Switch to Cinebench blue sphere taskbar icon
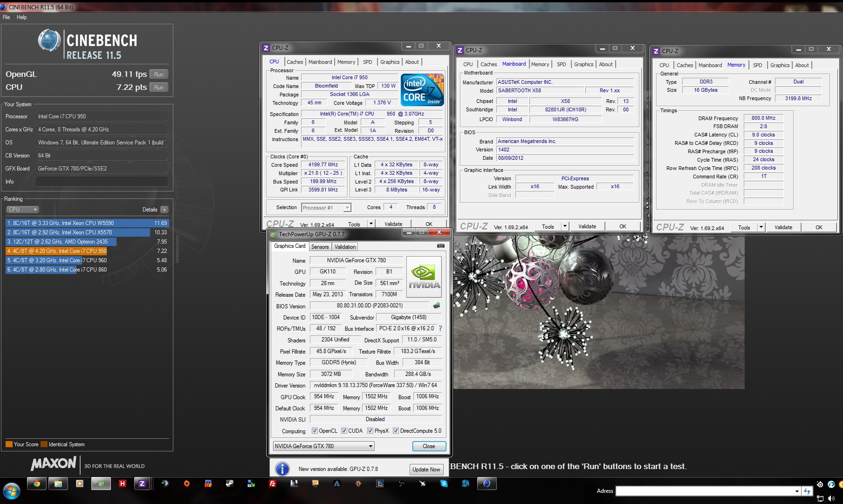The height and width of the screenshot is (504, 843). tap(487, 484)
